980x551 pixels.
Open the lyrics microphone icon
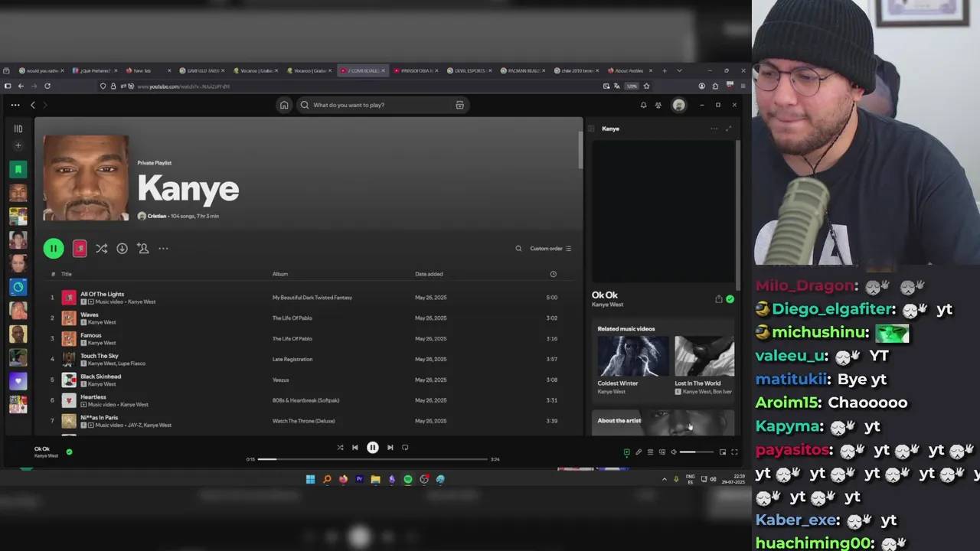[x=639, y=452]
